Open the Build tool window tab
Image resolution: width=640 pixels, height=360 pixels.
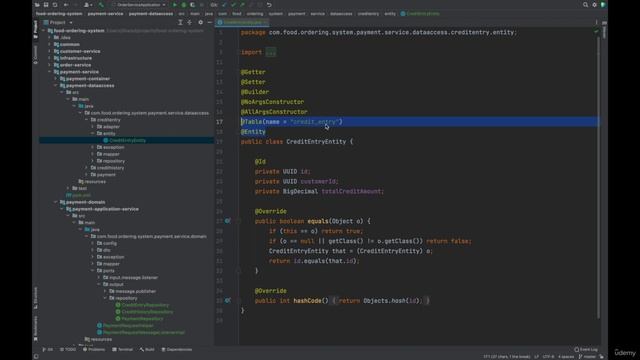pyautogui.click(x=147, y=349)
